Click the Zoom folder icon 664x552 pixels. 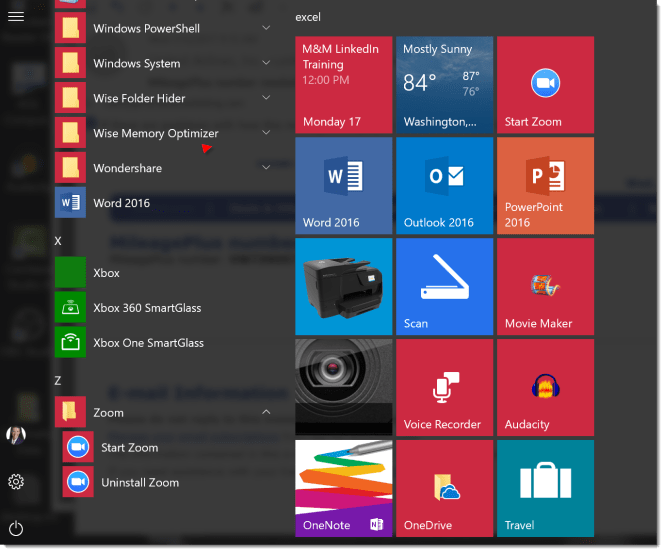coord(70,412)
